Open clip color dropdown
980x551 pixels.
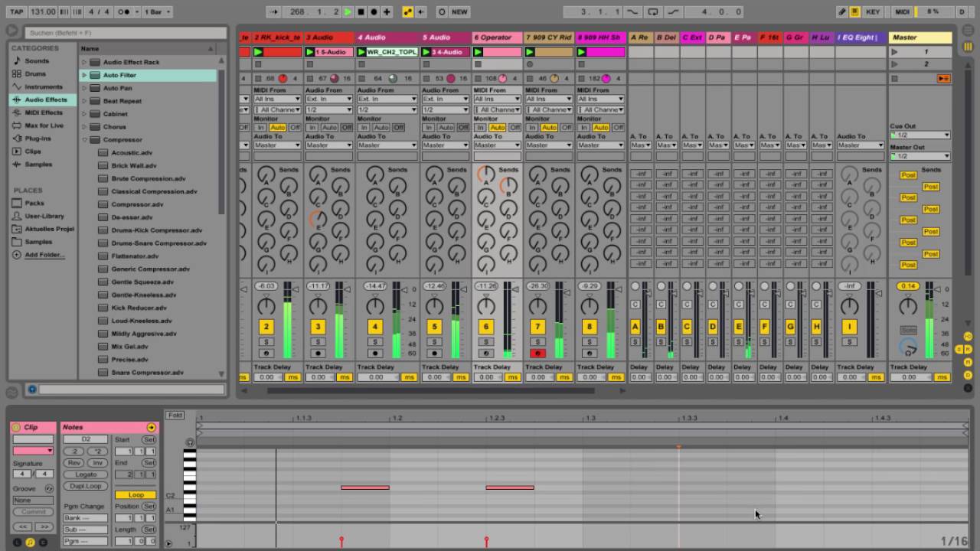tap(33, 451)
